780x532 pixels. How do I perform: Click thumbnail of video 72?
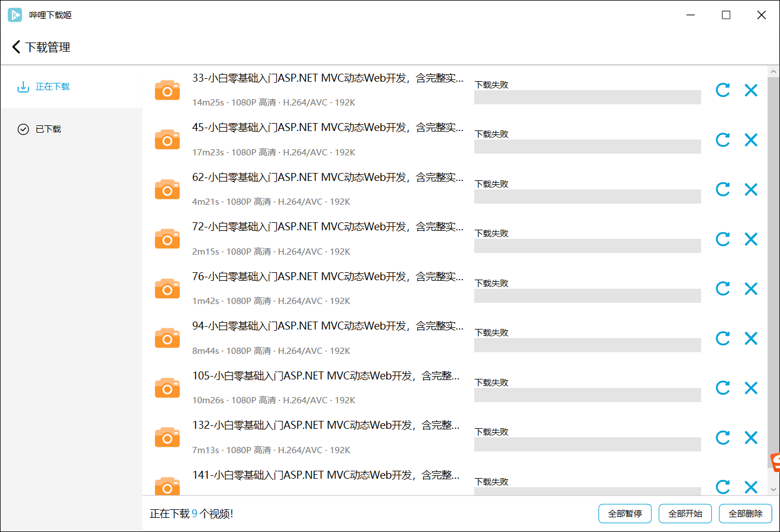click(167, 239)
